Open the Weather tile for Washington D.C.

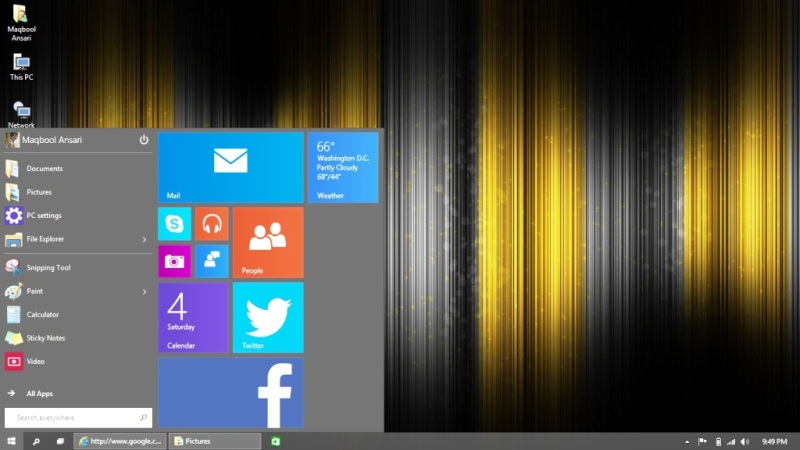point(343,167)
